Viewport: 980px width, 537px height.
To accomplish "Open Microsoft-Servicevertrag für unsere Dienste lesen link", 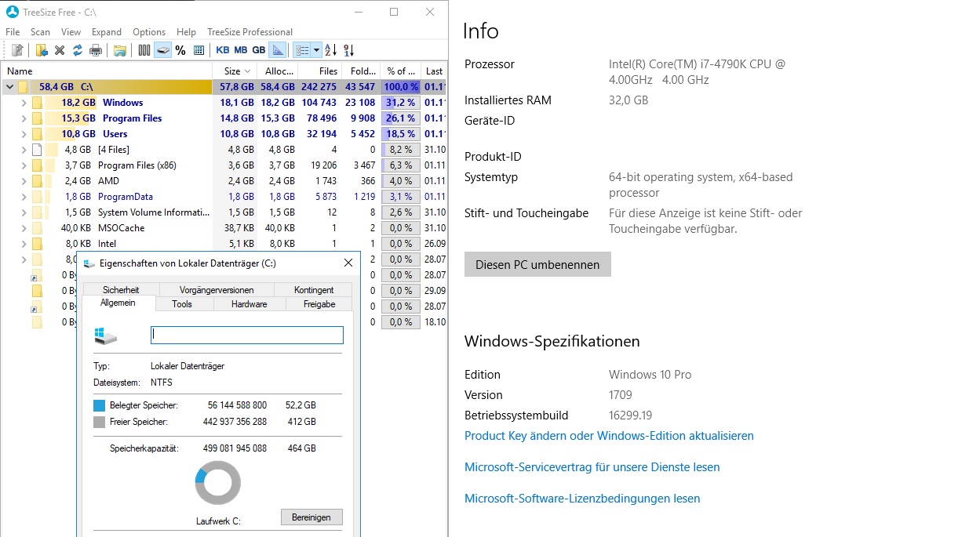I will pyautogui.click(x=592, y=467).
